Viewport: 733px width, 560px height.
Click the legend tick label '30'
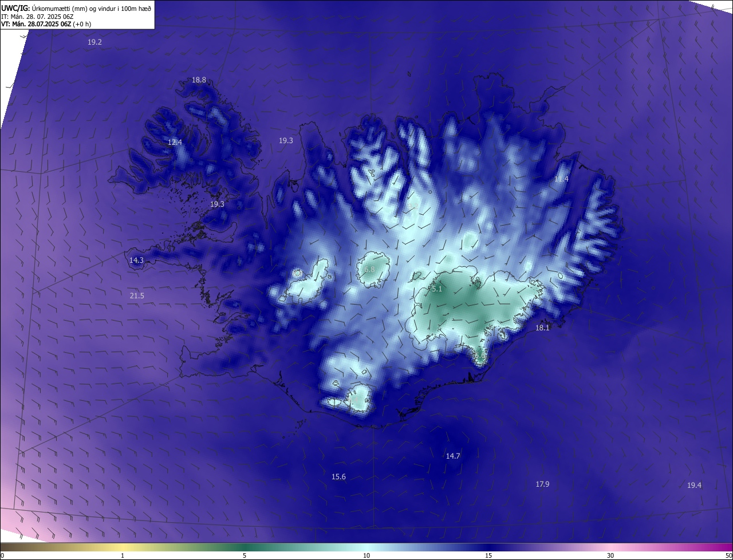pyautogui.click(x=610, y=555)
